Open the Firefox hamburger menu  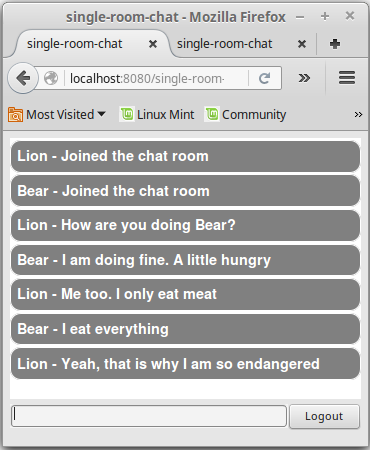click(x=347, y=78)
